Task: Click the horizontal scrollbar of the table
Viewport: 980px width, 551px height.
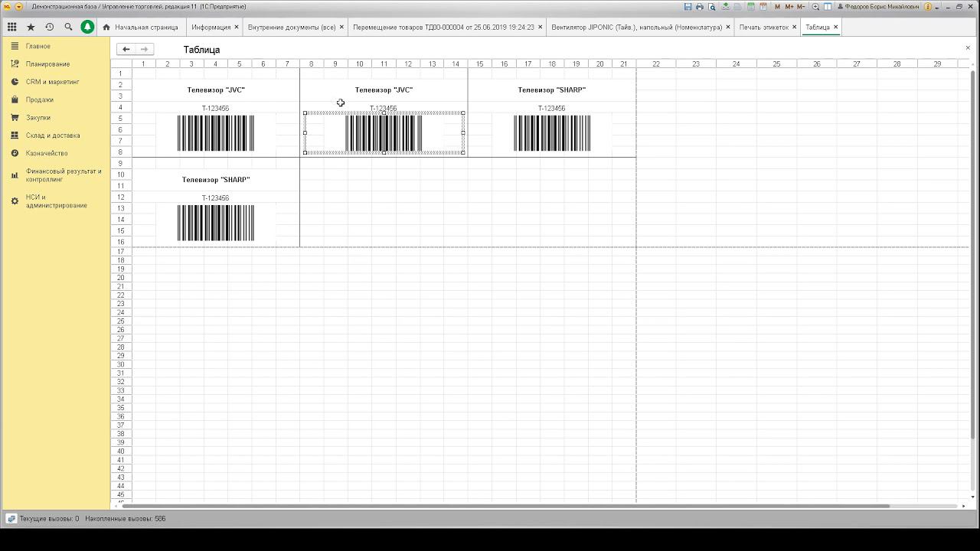Action: click(x=505, y=506)
